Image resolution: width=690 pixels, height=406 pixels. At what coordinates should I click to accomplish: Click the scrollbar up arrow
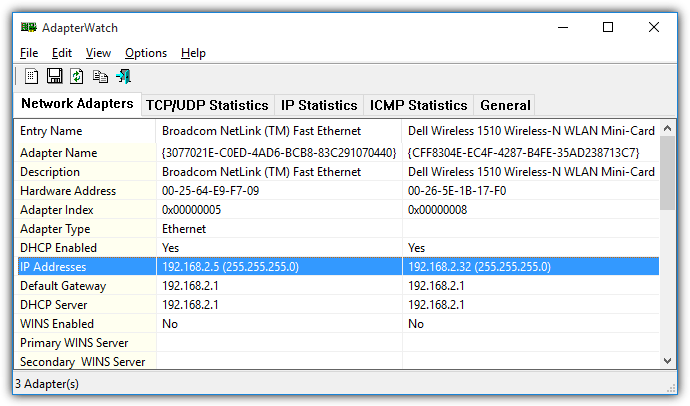point(668,128)
